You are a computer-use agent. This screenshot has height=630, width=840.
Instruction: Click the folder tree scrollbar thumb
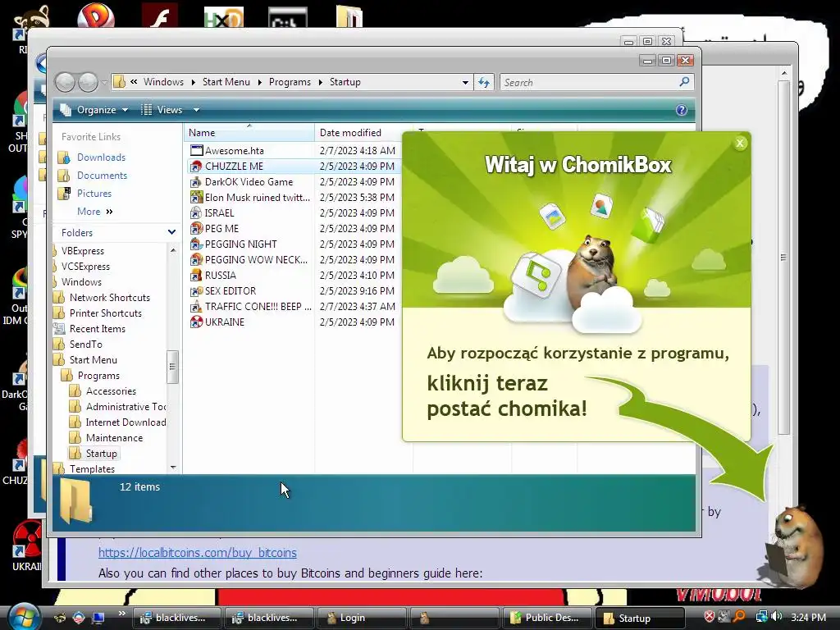[172, 367]
